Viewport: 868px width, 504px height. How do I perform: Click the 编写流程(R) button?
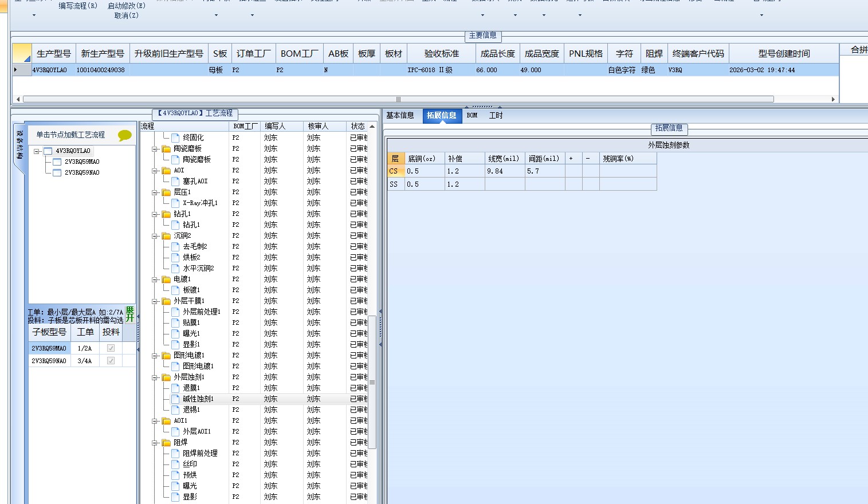78,6
